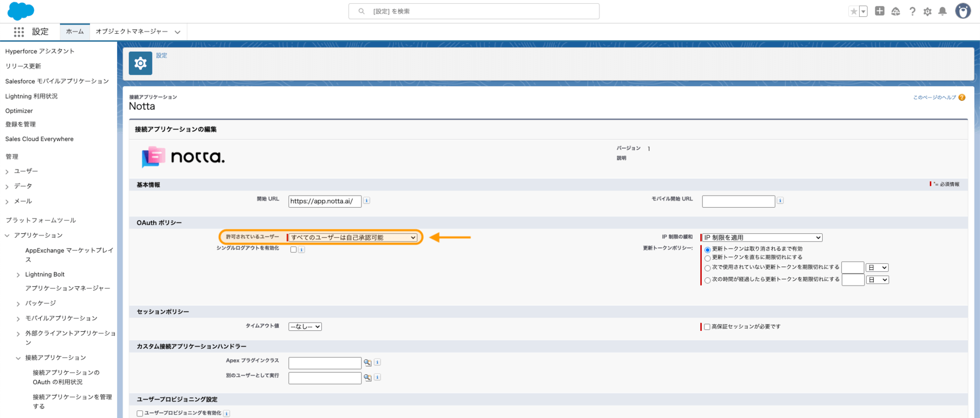Click the lookup icon for 別のユーザーとして実行
Image resolution: width=980 pixels, height=418 pixels.
(367, 377)
